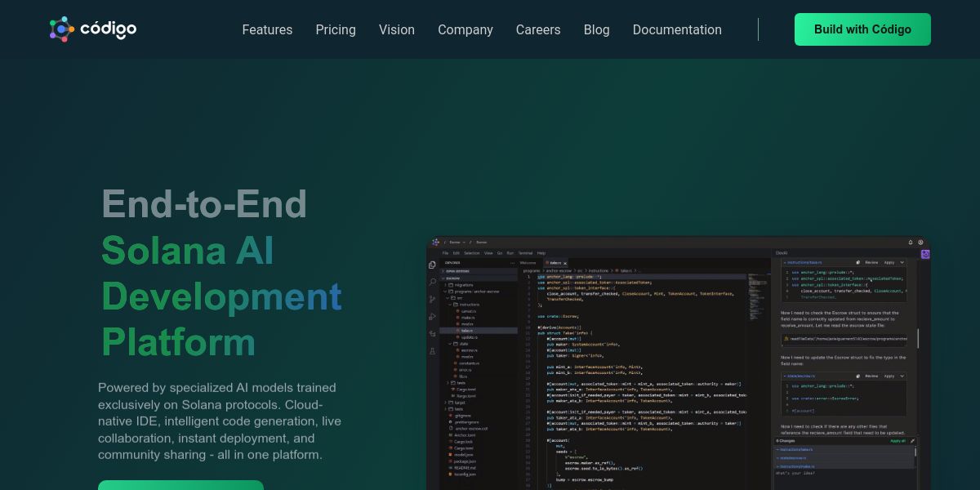Copy code from state/escrow.rs snippet
This screenshot has height=490, width=980.
pyautogui.click(x=858, y=376)
